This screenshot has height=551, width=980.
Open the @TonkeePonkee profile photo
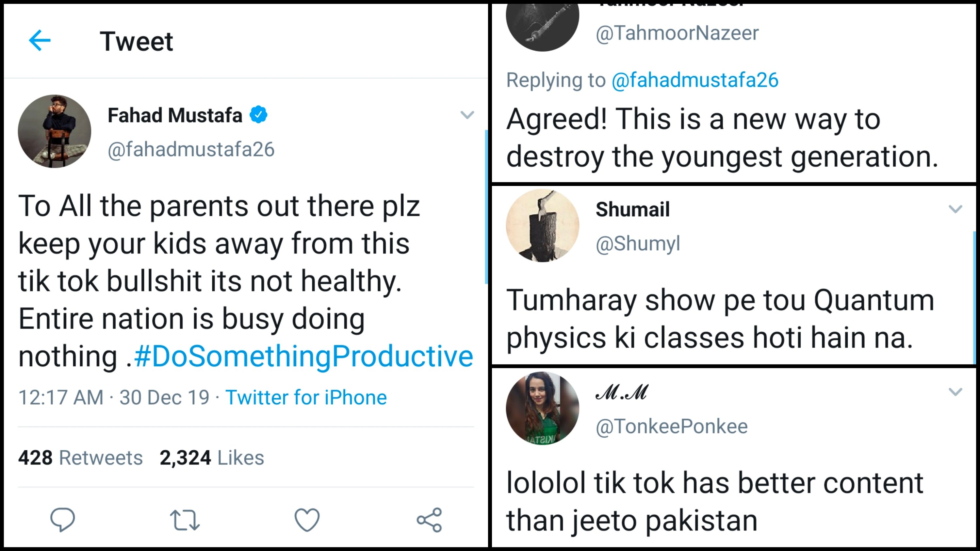(x=543, y=408)
